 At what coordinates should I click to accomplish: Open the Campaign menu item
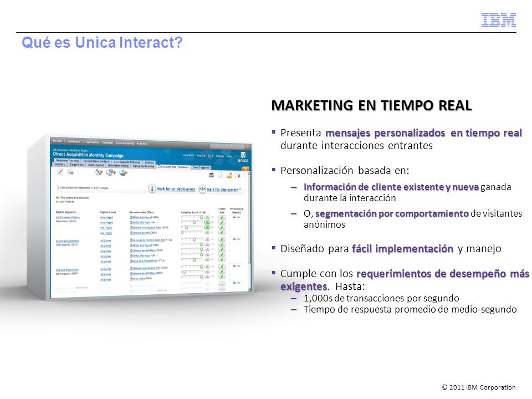pos(107,142)
